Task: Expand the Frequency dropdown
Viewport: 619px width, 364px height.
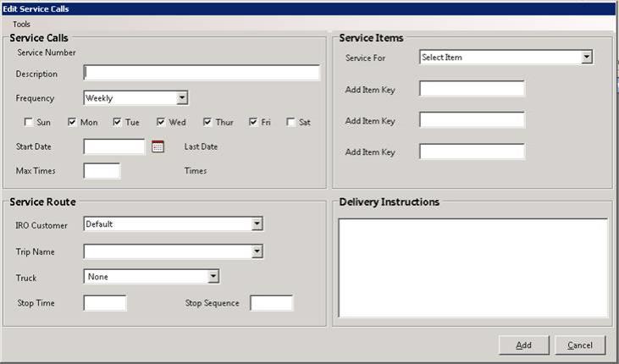Action: [x=182, y=98]
